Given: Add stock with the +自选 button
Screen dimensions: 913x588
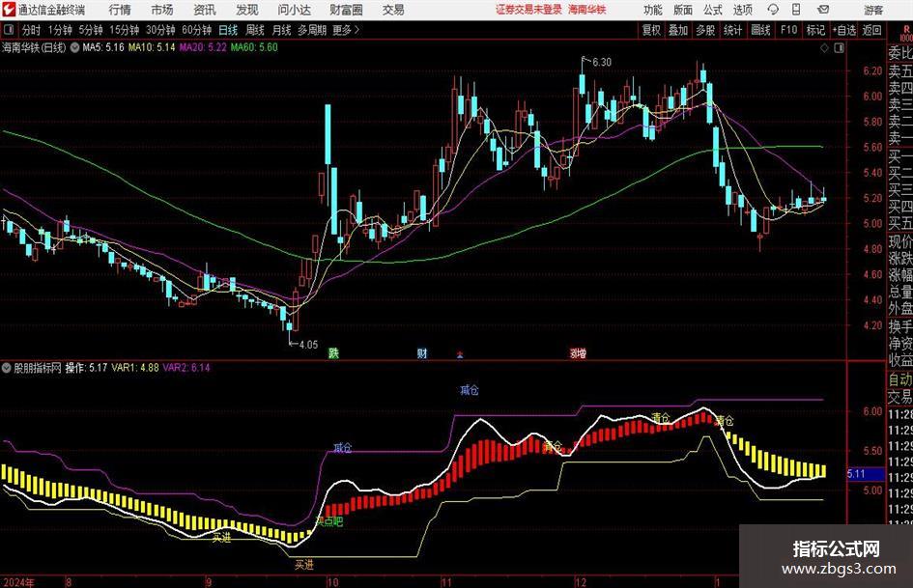Looking at the screenshot, I should (844, 30).
